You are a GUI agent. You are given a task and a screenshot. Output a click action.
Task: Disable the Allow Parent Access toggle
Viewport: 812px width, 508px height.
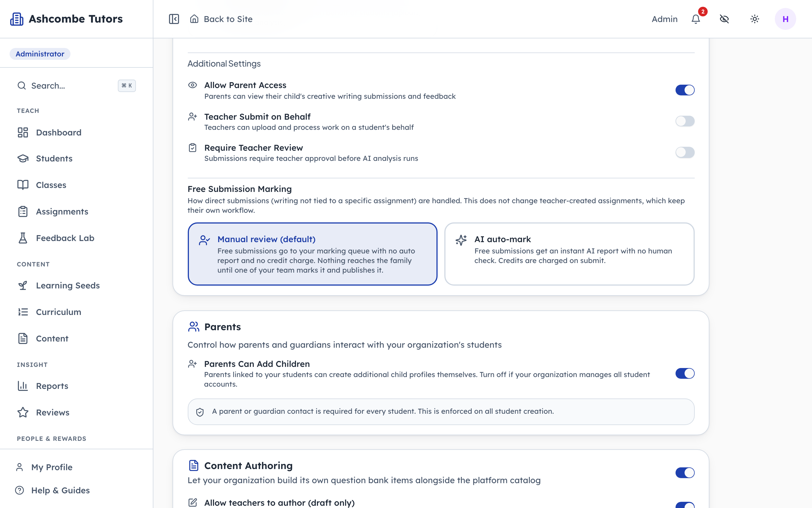pos(685,90)
